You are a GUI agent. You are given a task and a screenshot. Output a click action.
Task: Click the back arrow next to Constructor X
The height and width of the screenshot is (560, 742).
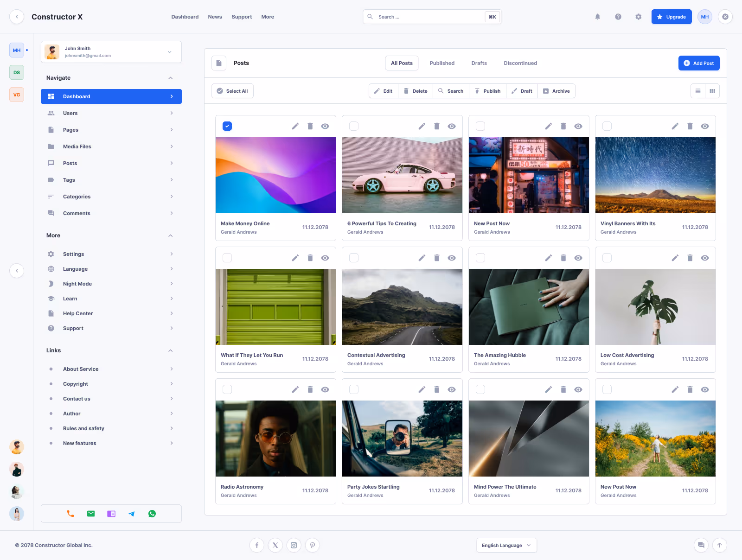(x=17, y=17)
